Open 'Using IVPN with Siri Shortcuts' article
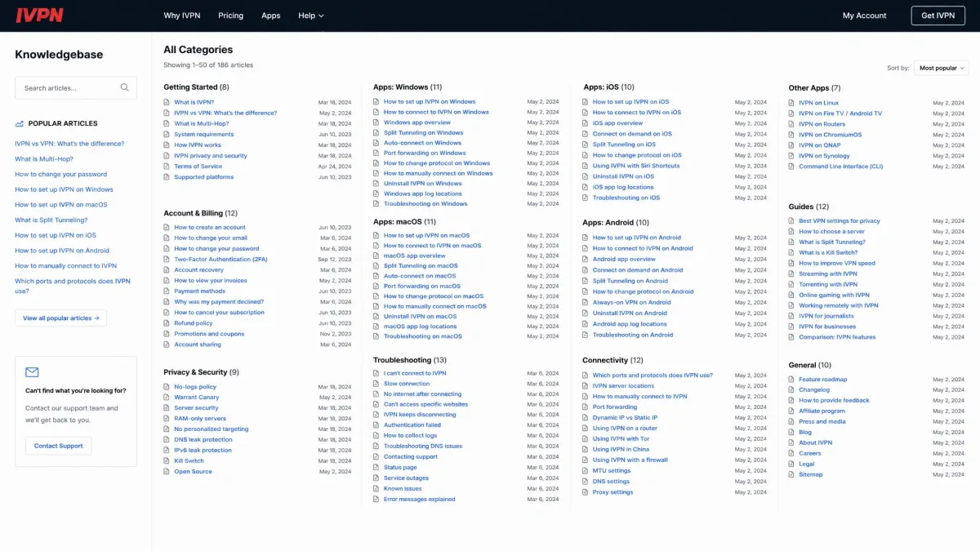 pos(636,166)
